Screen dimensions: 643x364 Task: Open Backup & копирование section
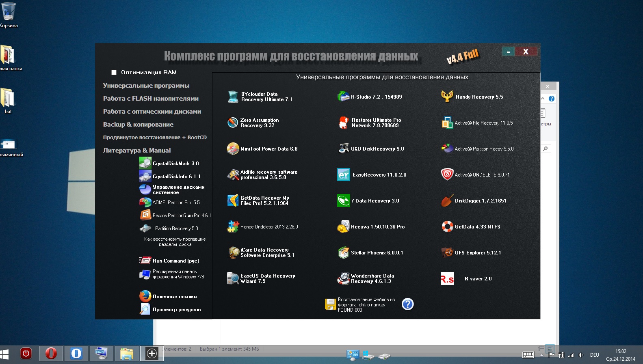click(x=138, y=125)
